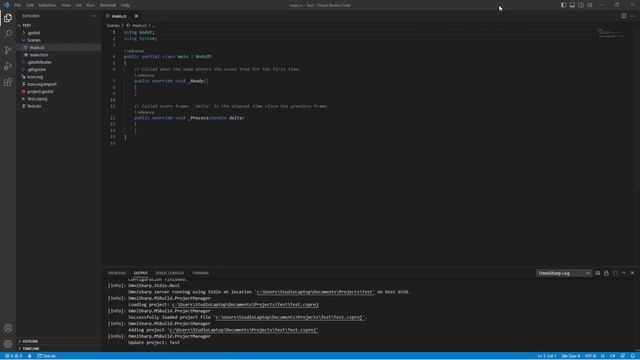Click Ln 1, Col 1 cursor position
The image size is (640, 360).
click(547, 356)
